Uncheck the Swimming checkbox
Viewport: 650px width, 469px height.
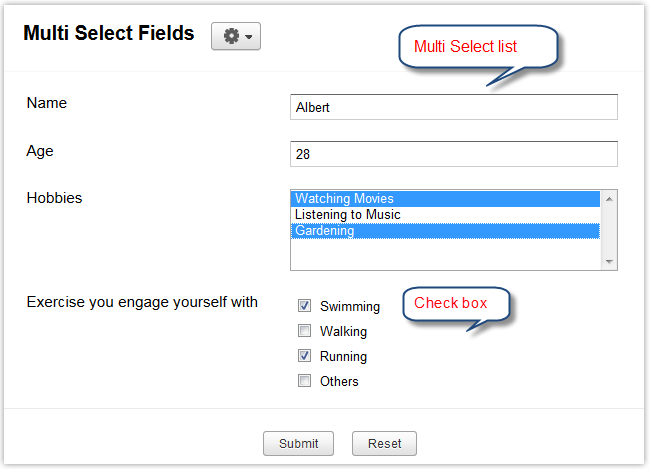tap(304, 306)
